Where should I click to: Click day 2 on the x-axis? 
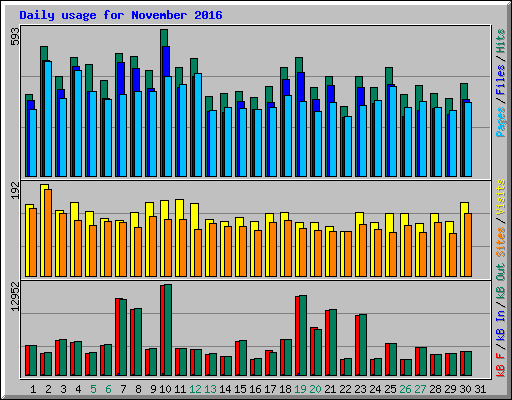point(48,389)
